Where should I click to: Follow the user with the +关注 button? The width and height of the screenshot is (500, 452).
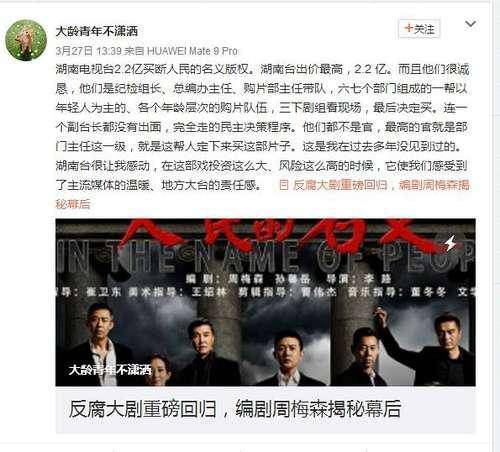(419, 29)
